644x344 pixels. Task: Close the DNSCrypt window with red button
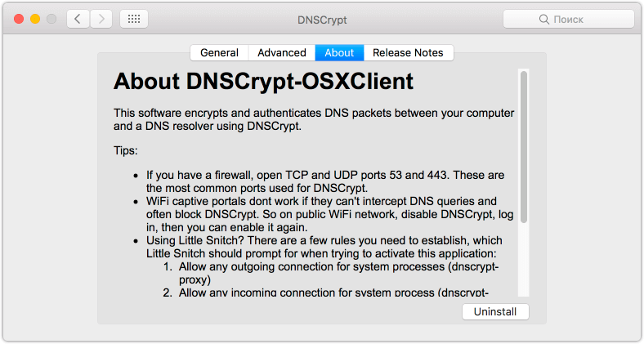(19, 19)
